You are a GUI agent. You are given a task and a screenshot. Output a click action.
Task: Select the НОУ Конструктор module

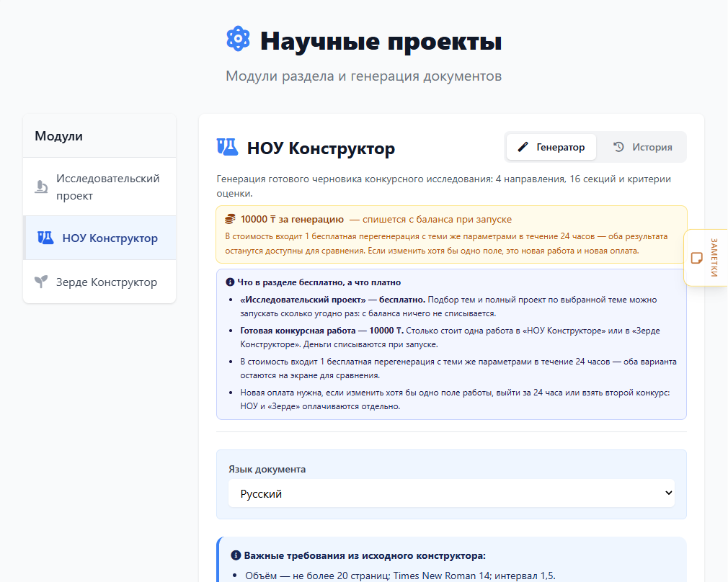pos(99,238)
